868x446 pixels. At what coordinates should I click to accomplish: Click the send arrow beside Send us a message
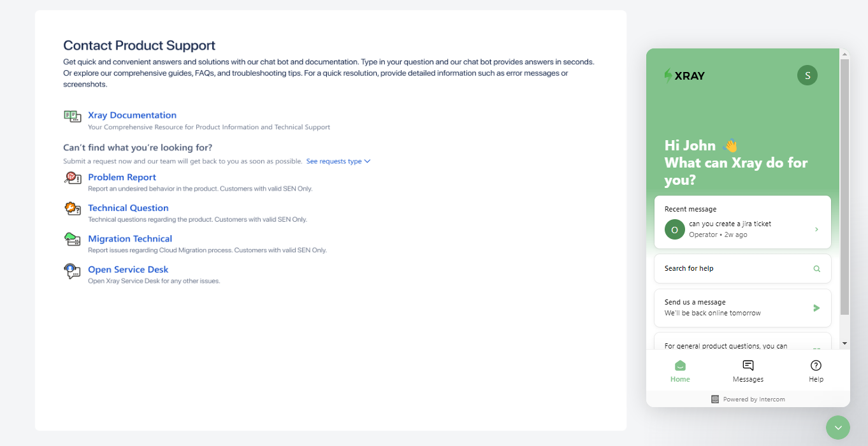pyautogui.click(x=816, y=308)
